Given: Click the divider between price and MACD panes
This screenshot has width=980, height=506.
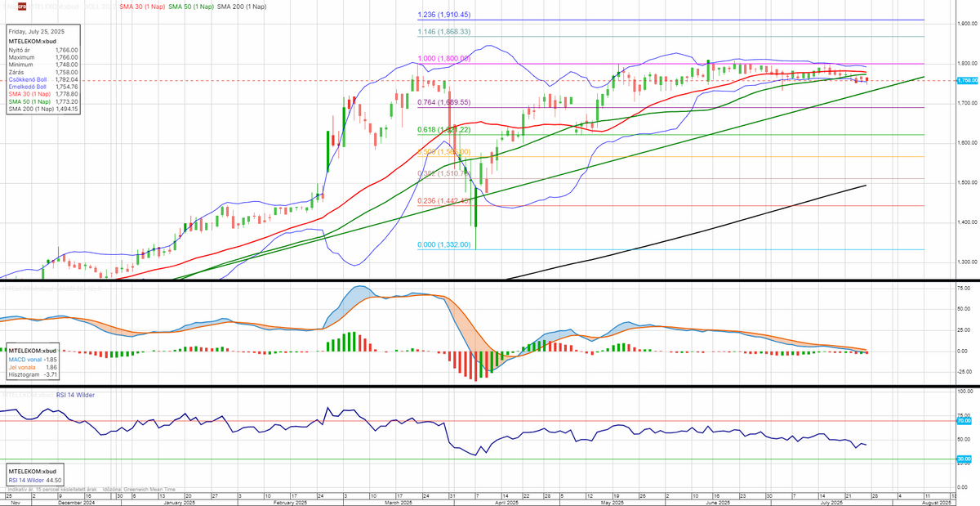Looking at the screenshot, I should [490, 281].
